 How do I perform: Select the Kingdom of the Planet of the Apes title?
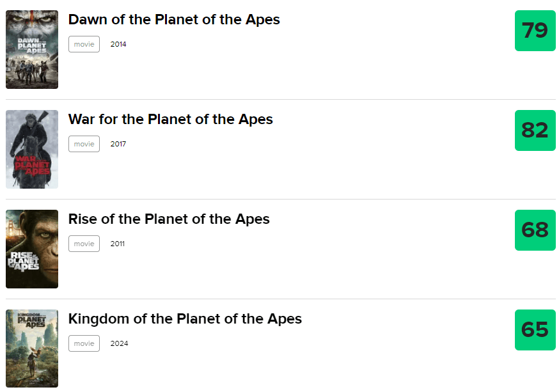(x=185, y=318)
